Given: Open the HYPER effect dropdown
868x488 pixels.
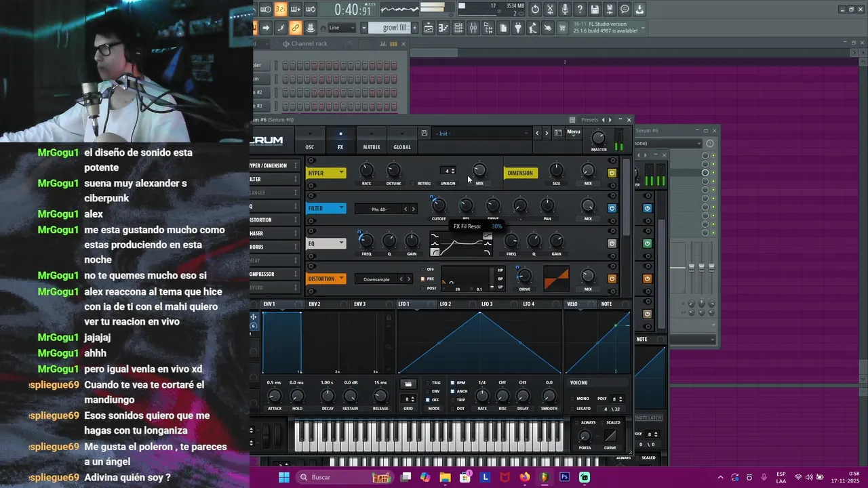Looking at the screenshot, I should point(325,173).
